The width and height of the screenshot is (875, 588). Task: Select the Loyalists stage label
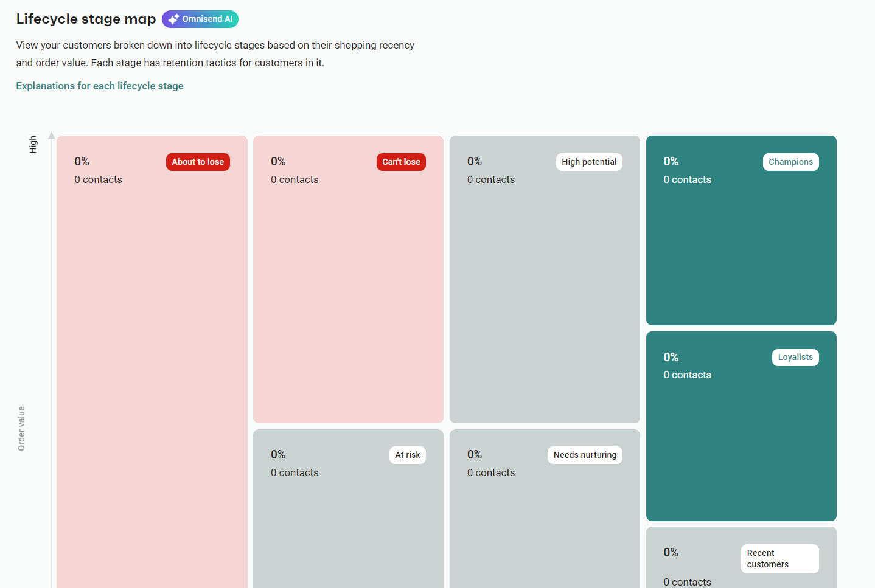pos(795,357)
